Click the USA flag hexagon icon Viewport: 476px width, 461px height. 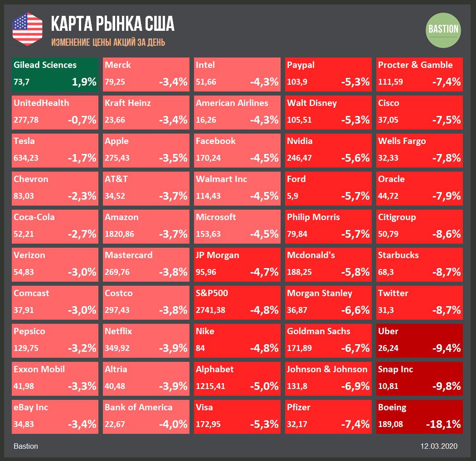pyautogui.click(x=27, y=29)
